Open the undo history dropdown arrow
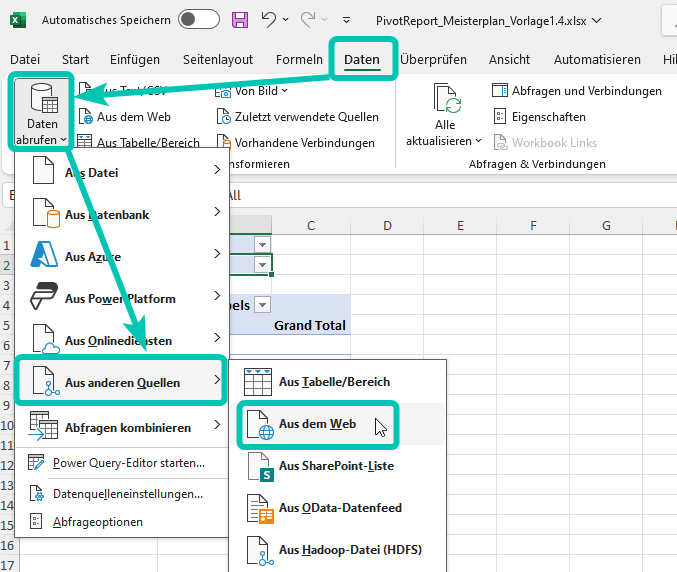The width and height of the screenshot is (677, 572). pyautogui.click(x=285, y=20)
